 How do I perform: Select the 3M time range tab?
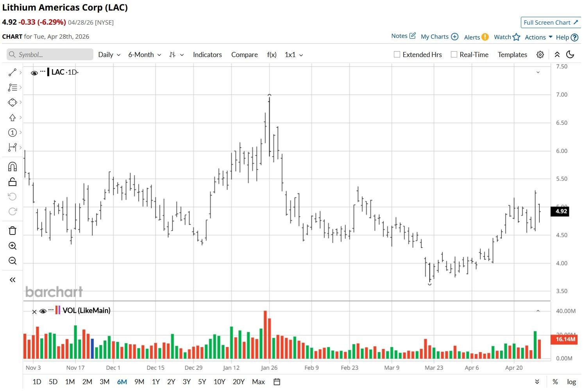(104, 382)
